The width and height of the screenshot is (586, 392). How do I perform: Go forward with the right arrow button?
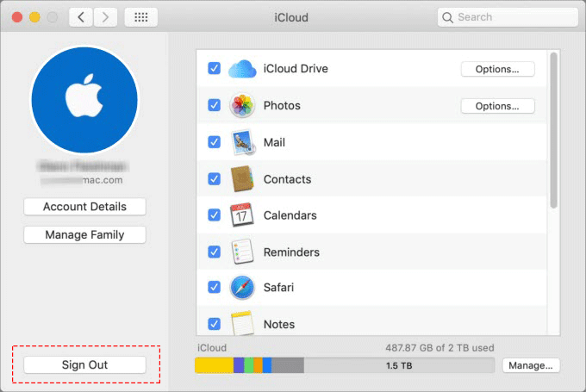(x=105, y=17)
